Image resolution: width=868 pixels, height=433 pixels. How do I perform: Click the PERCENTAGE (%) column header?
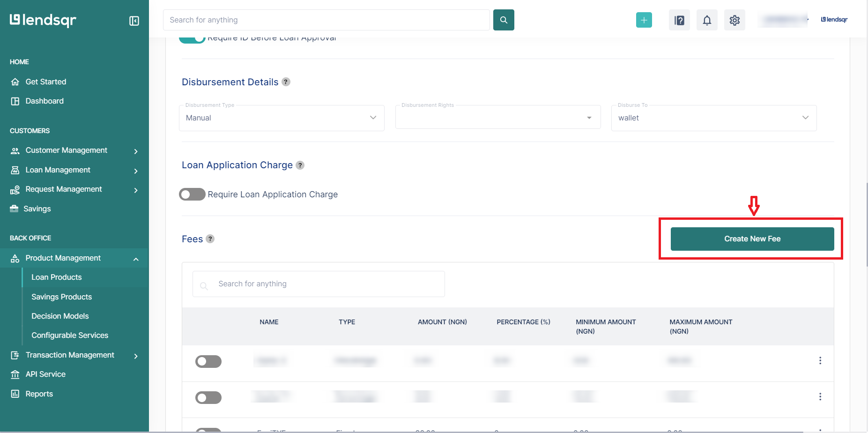523,322
